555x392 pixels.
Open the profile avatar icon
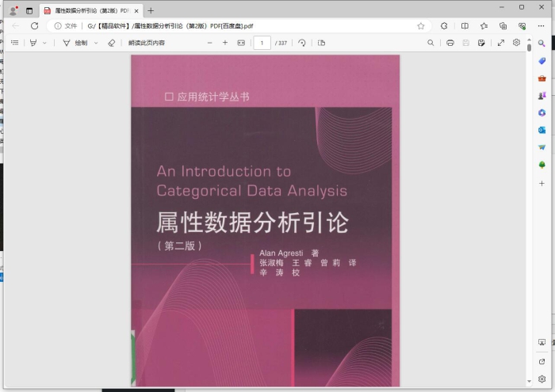13,10
